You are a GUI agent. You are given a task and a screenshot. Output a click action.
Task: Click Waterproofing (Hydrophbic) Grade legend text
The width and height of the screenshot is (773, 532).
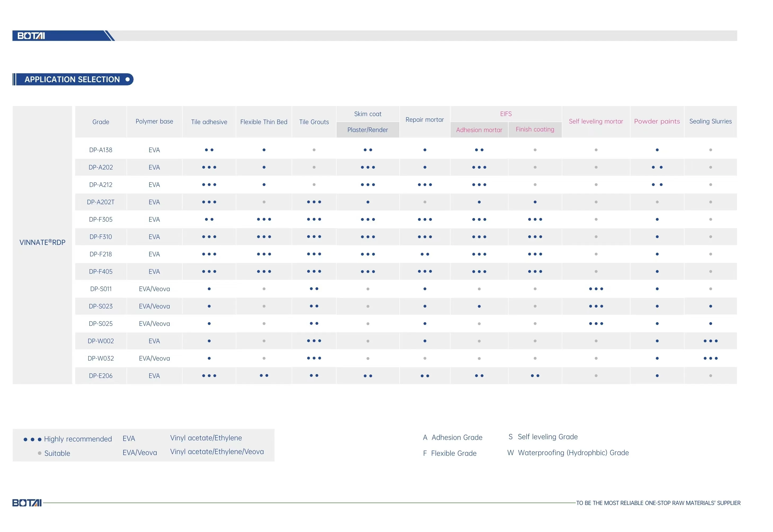[573, 453]
